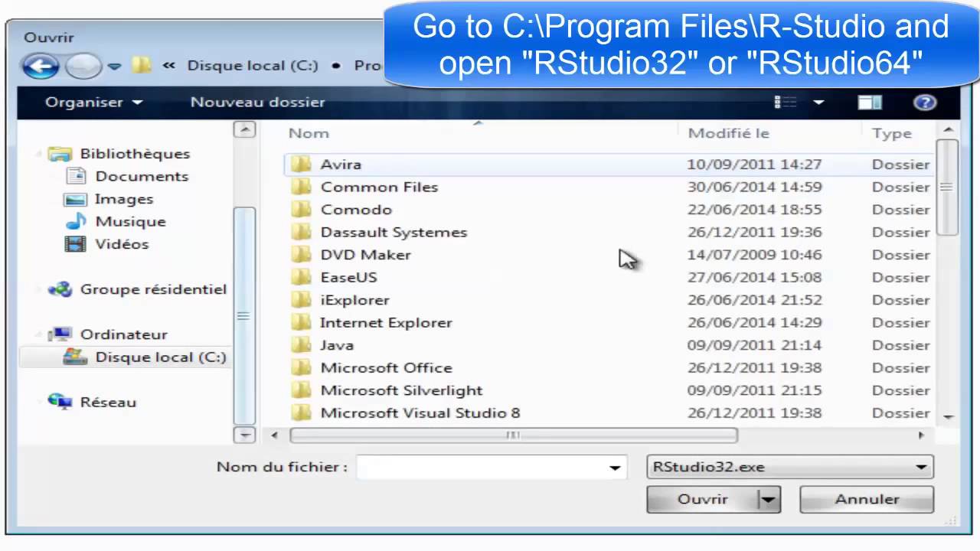Screen dimensions: 980x551
Task: Change the view with the view icon
Action: (x=786, y=102)
